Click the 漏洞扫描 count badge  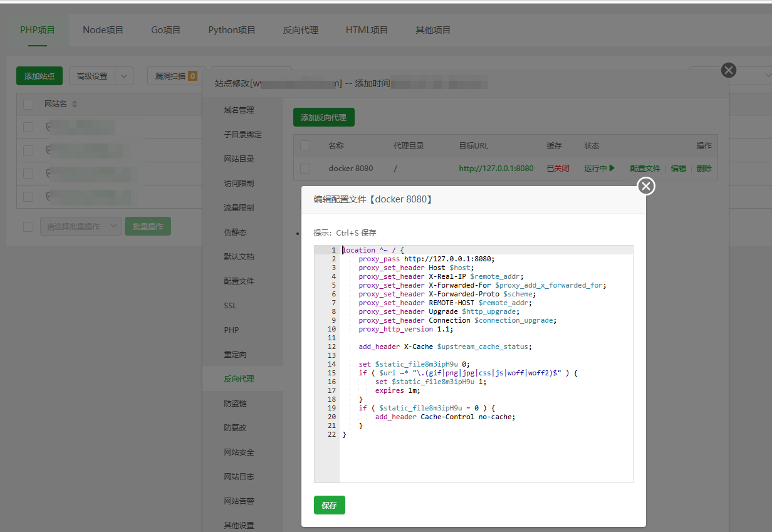(x=192, y=76)
